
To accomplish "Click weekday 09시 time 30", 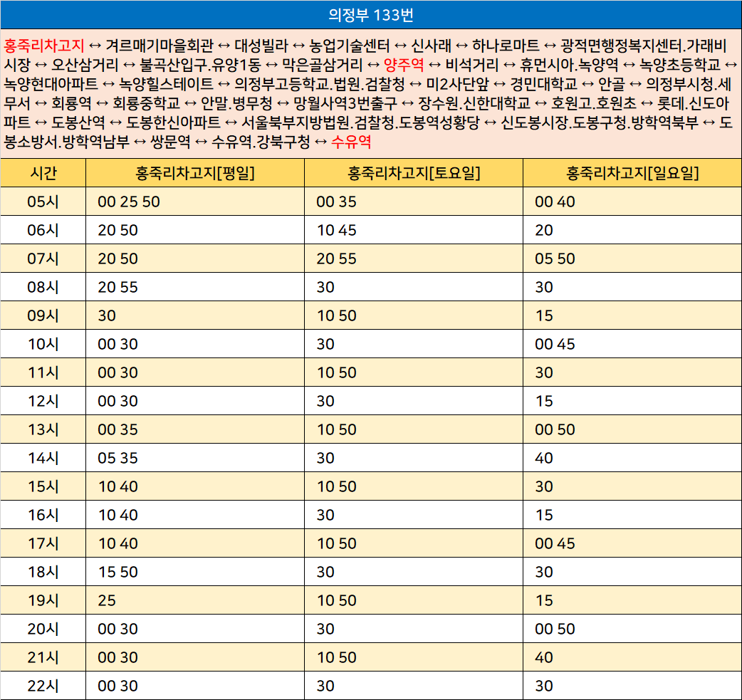I will point(107,315).
